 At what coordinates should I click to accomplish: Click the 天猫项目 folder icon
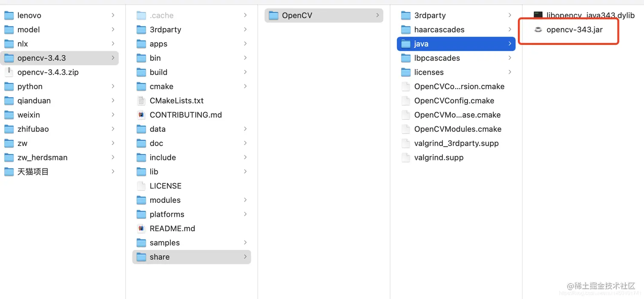pos(9,172)
